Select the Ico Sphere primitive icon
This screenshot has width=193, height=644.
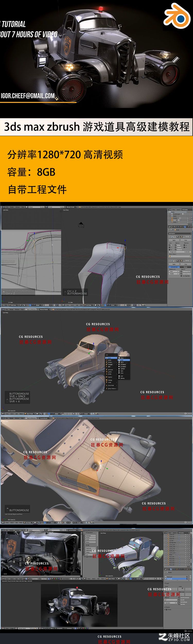pyautogui.click(x=119, y=367)
